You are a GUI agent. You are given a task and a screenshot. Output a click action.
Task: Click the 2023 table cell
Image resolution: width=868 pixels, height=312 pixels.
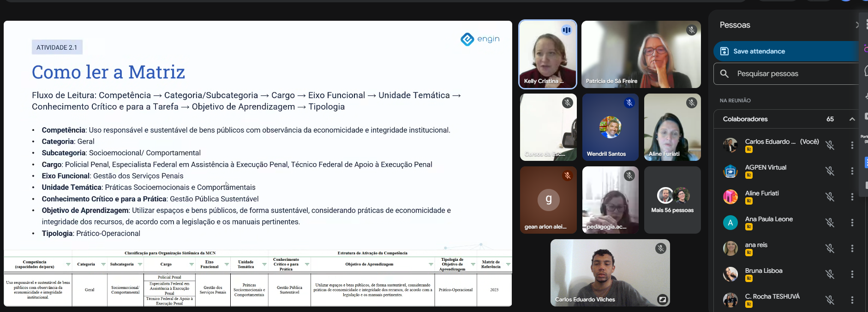click(x=494, y=290)
